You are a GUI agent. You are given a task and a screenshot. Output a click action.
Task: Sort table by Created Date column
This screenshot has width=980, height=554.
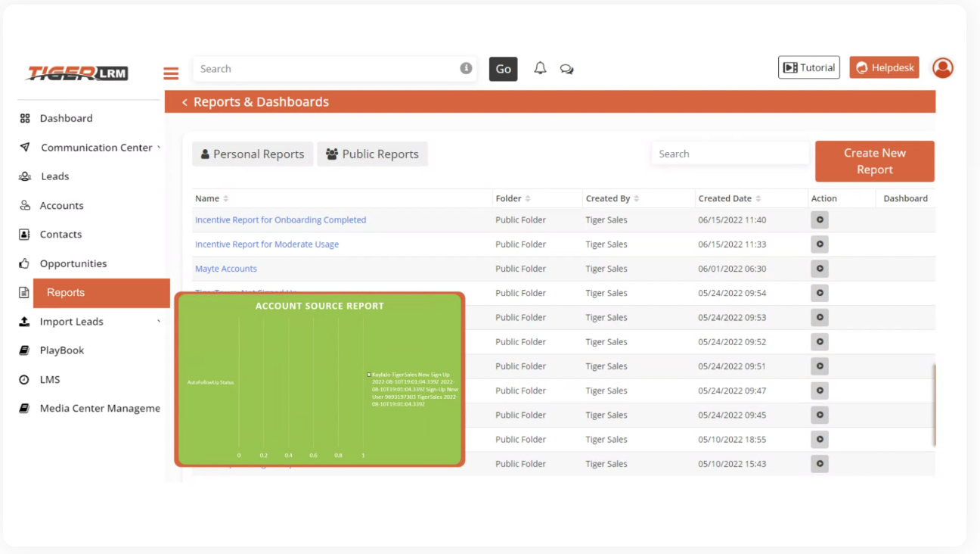[758, 199]
